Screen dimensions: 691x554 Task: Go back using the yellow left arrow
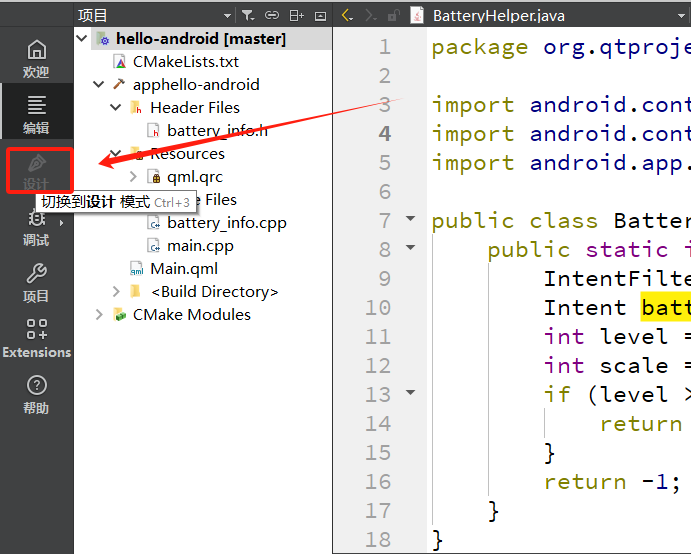click(347, 15)
